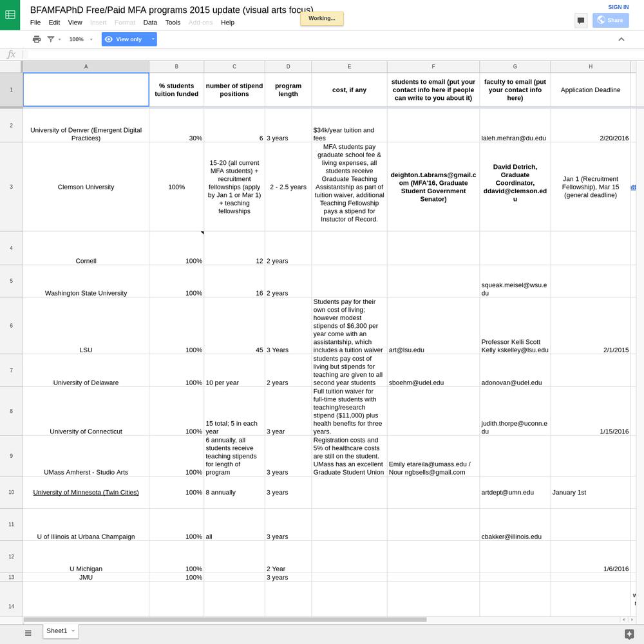Open the View menu
This screenshot has height=644, width=644.
pyautogui.click(x=75, y=23)
